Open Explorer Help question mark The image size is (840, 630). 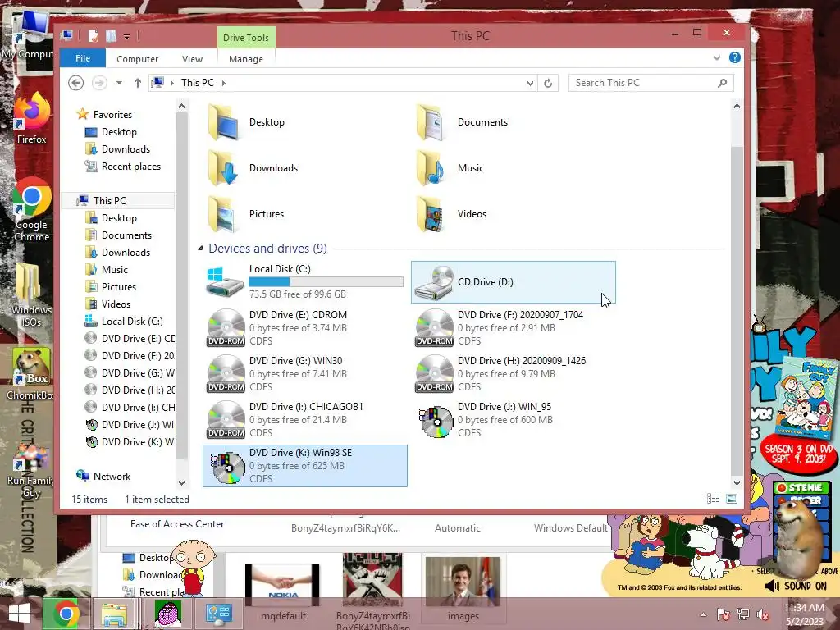coord(734,58)
